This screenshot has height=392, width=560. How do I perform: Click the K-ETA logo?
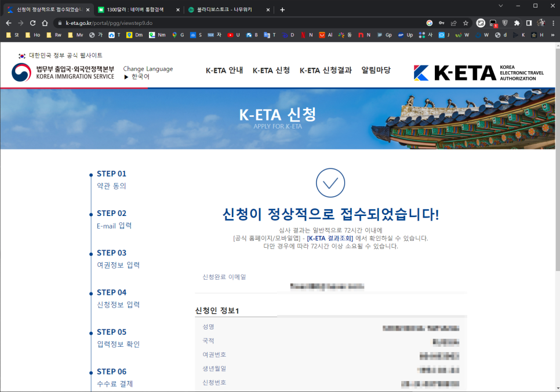(478, 73)
